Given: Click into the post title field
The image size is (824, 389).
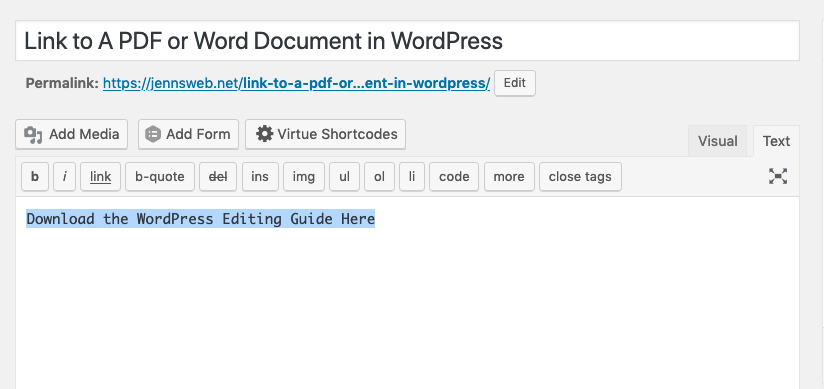Looking at the screenshot, I should 407,40.
